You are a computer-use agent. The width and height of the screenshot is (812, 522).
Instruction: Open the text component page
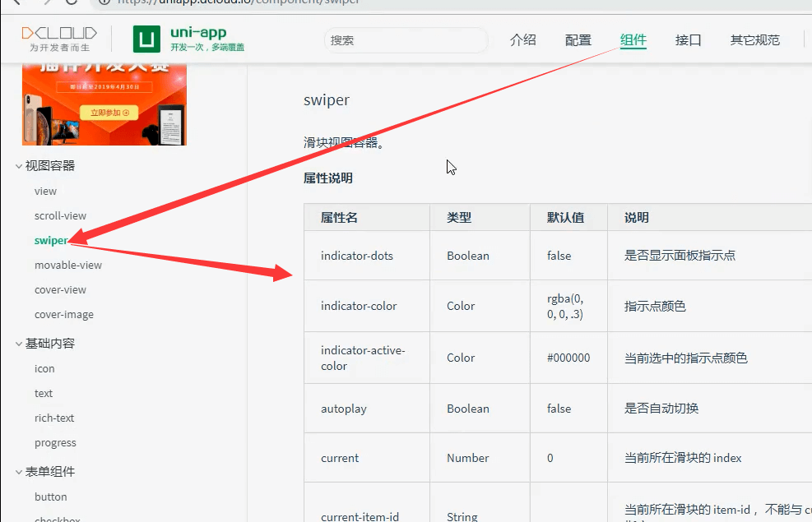(x=44, y=393)
